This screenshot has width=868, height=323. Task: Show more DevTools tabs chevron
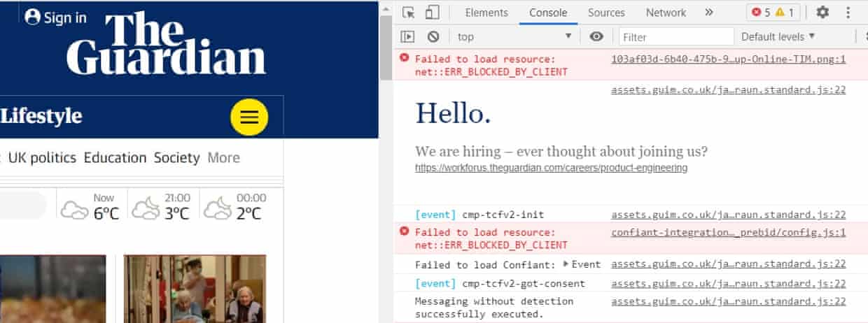click(x=708, y=13)
